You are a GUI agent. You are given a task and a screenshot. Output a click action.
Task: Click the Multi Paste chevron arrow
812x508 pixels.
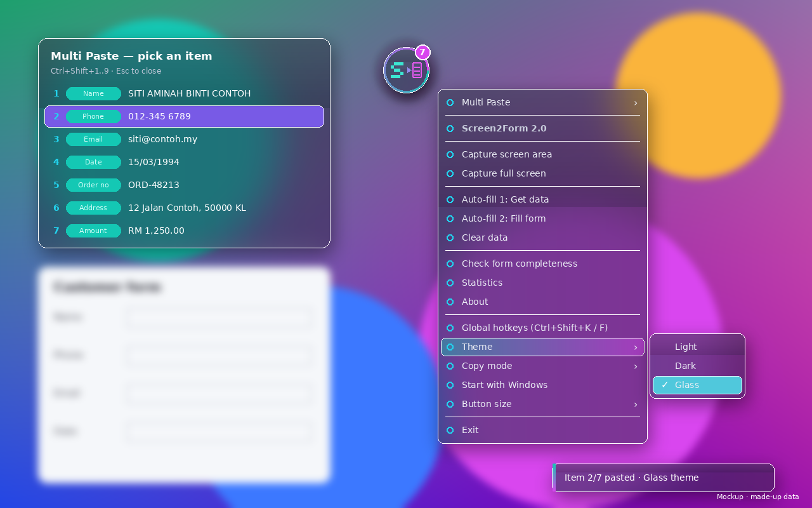[x=635, y=103]
